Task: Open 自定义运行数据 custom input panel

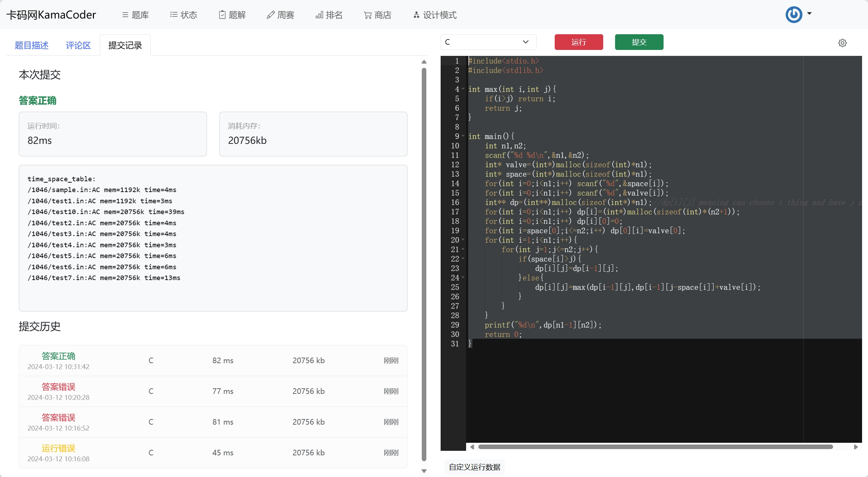Action: pyautogui.click(x=474, y=467)
